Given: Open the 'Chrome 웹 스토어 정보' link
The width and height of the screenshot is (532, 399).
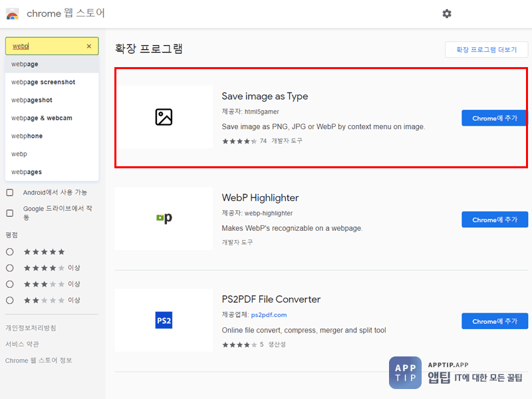Looking at the screenshot, I should tap(39, 360).
